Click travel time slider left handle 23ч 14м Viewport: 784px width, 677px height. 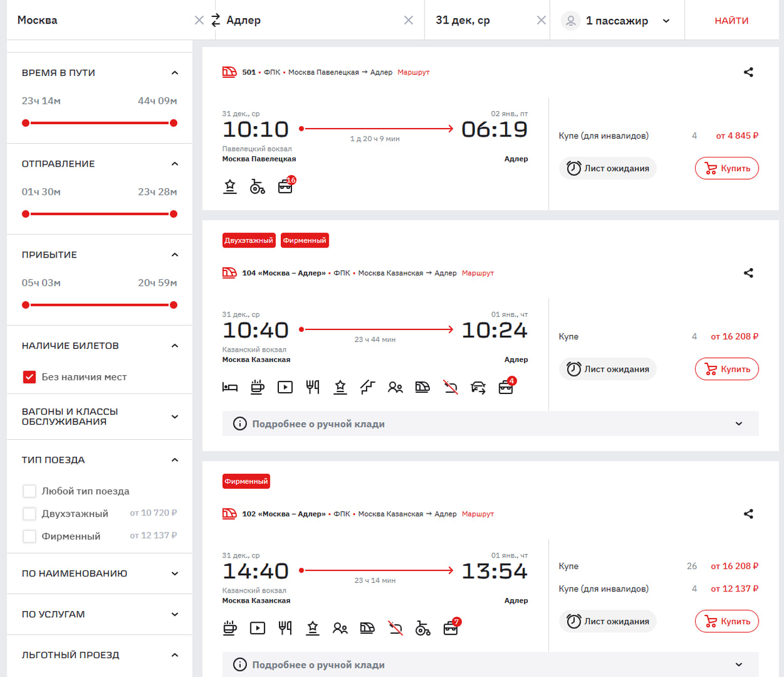pos(25,123)
